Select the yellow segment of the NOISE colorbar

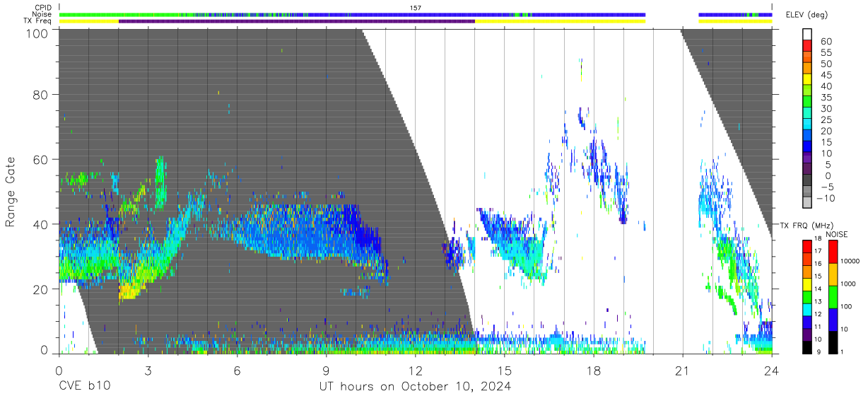click(x=833, y=274)
